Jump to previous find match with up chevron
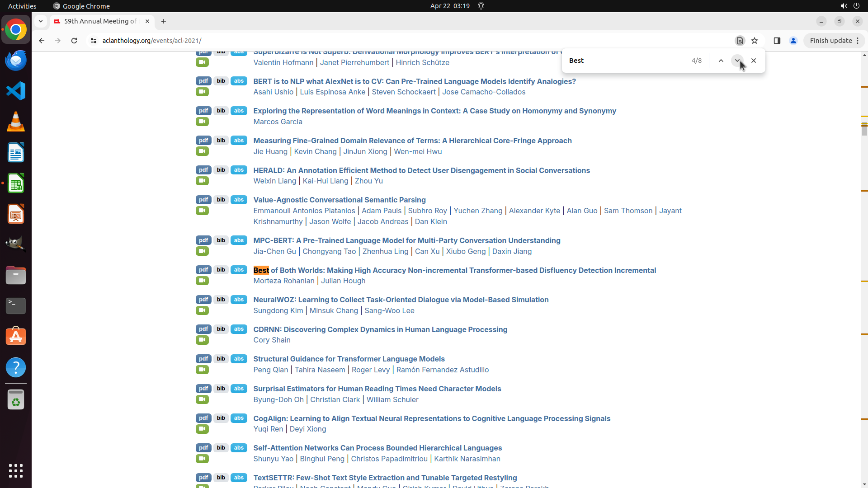Screen dimensions: 868x488 [x=721, y=61]
